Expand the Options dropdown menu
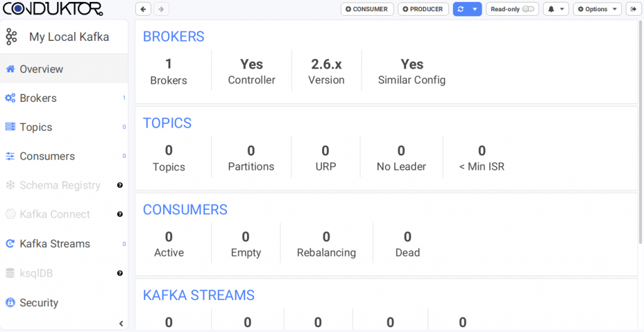 pos(597,9)
